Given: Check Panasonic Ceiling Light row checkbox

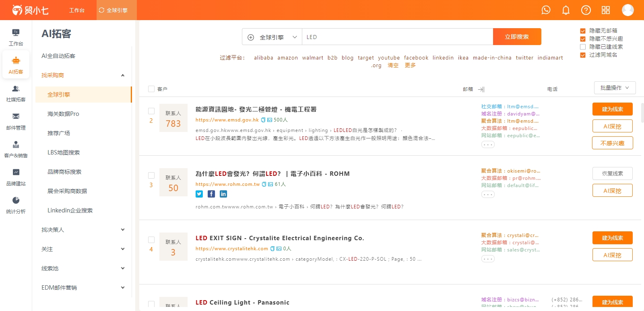Looking at the screenshot, I should coord(151,304).
